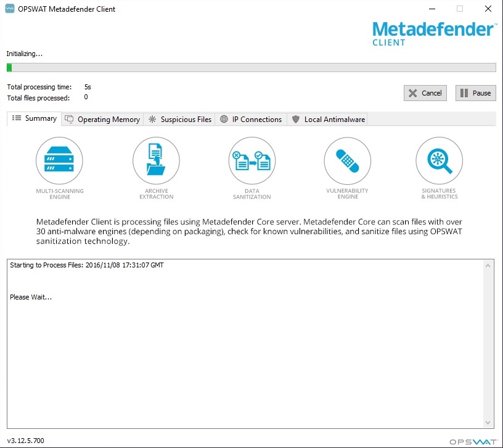Screen dimensions: 503x448
Task: Close the Metadefender Client window
Action: coord(488,9)
